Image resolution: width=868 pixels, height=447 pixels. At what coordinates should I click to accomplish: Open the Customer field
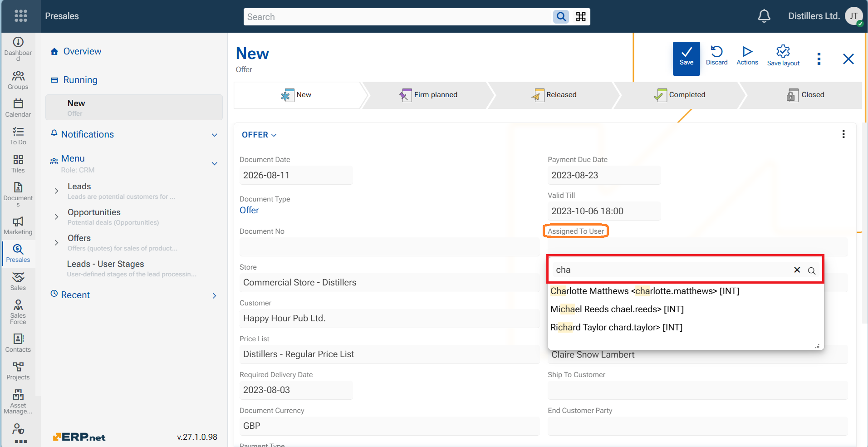click(x=389, y=318)
